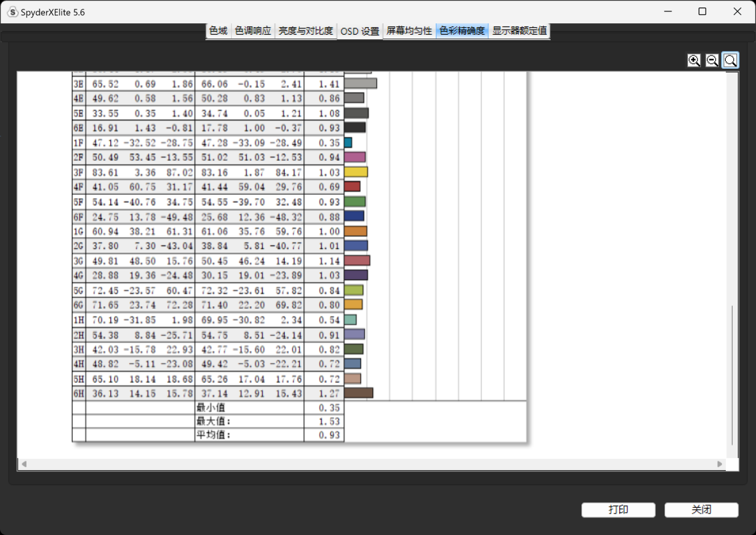
Task: Click the 关闭 button
Action: point(701,510)
